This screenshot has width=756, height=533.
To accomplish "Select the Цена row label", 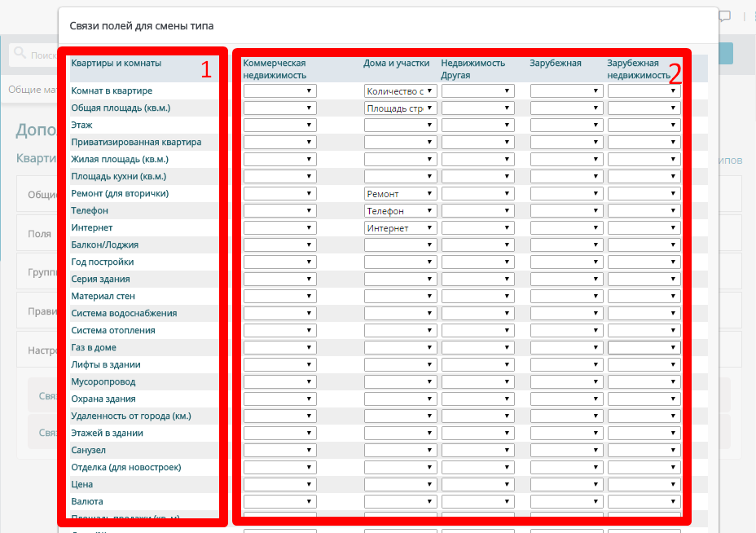I will coord(82,484).
